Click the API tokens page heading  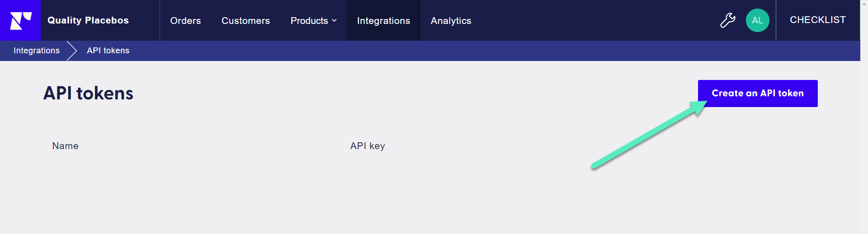coord(88,93)
